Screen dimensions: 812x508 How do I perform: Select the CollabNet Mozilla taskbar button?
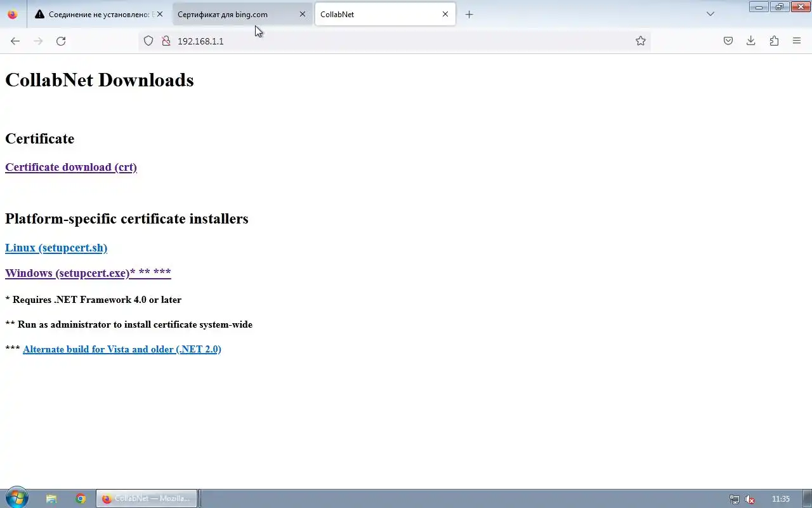coord(147,498)
